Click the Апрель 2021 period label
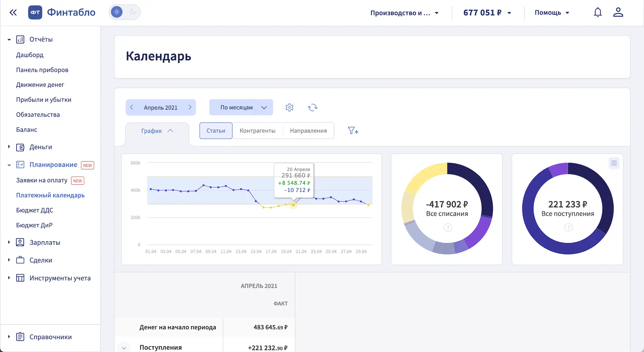The width and height of the screenshot is (644, 352). [161, 107]
